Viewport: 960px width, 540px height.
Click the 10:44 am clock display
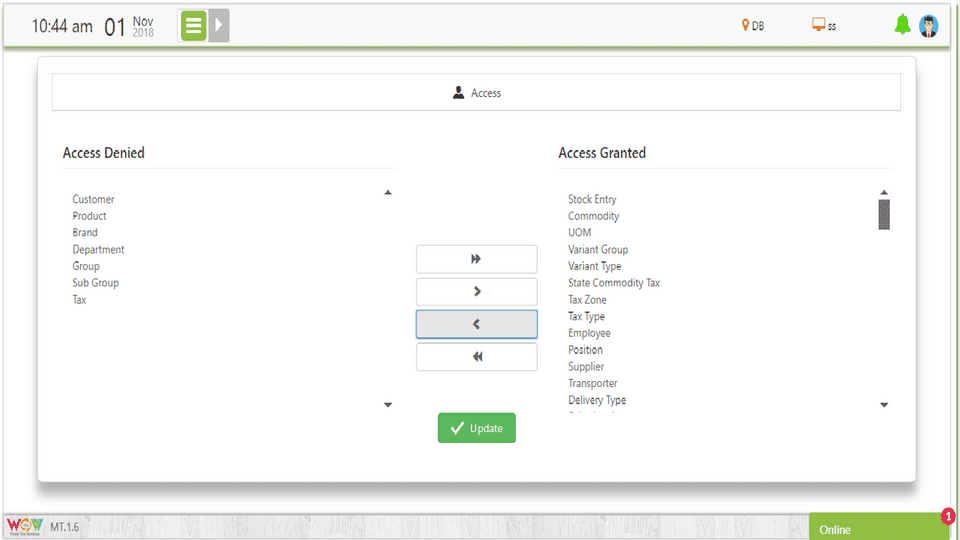click(62, 26)
